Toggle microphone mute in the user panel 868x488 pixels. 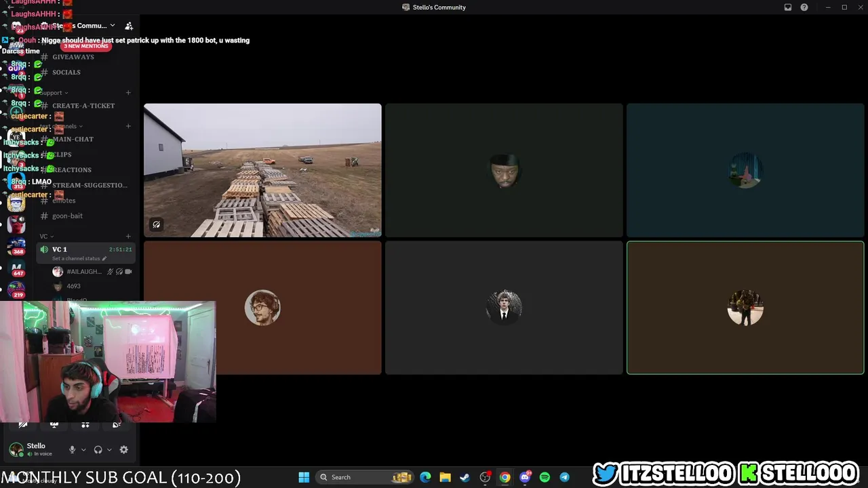point(72,449)
